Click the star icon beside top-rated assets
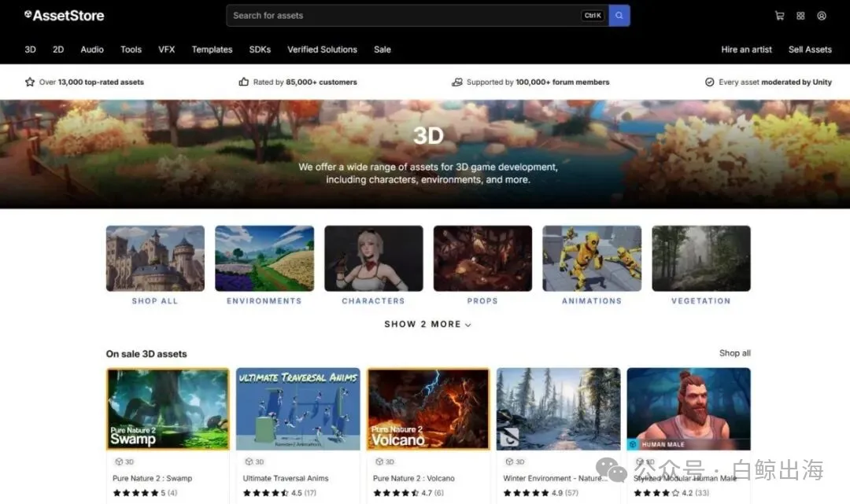 30,82
